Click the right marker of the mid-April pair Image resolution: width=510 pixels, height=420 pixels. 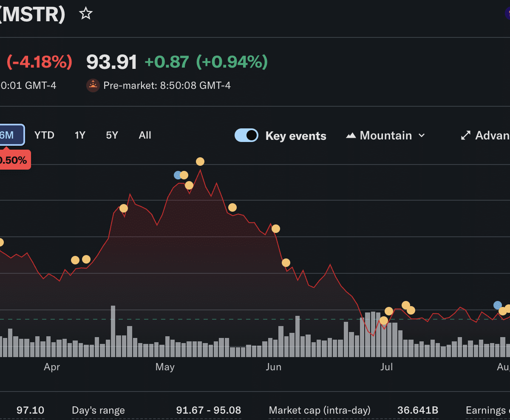coord(86,259)
